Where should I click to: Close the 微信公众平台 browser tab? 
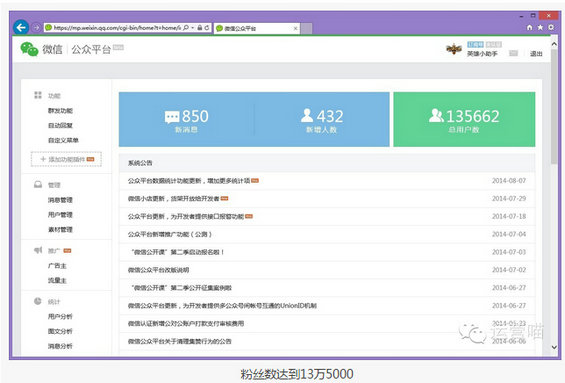pyautogui.click(x=295, y=28)
